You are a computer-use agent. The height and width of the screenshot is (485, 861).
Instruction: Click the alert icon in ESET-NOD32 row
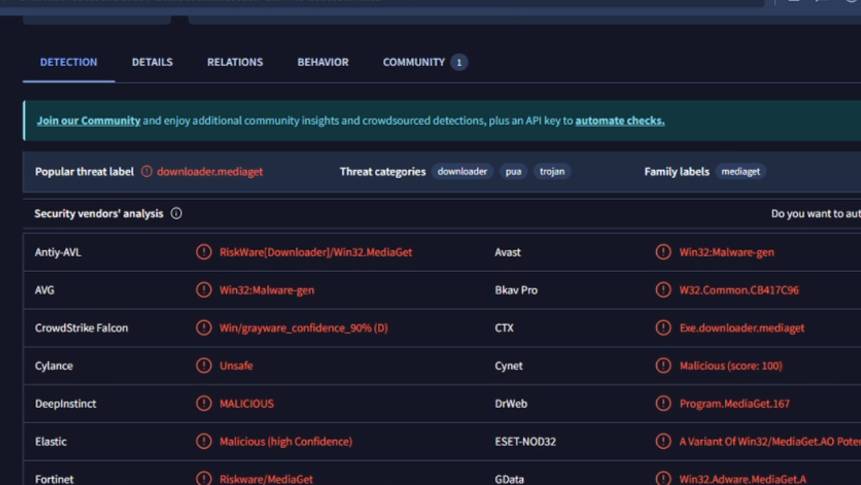pyautogui.click(x=663, y=441)
